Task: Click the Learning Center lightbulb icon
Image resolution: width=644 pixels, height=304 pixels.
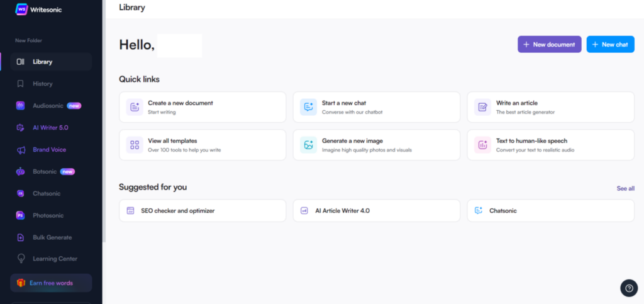Action: pos(21,259)
